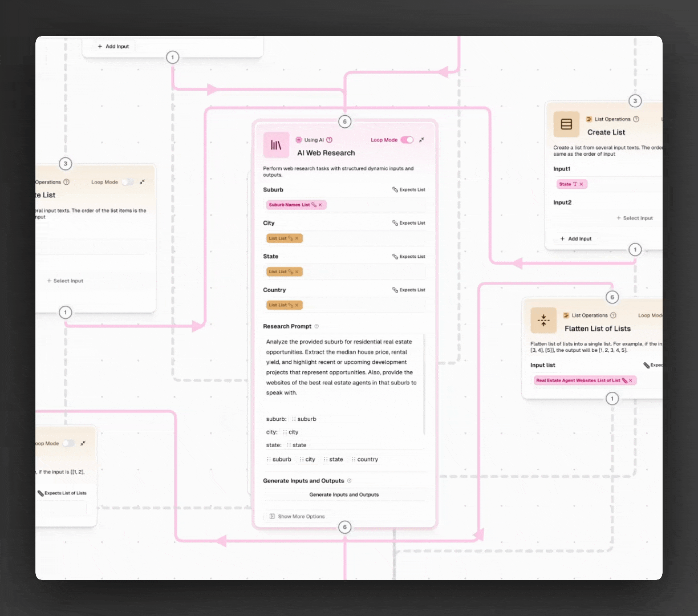Click the List Operations label on Create List
This screenshot has height=616, width=698.
click(x=613, y=119)
